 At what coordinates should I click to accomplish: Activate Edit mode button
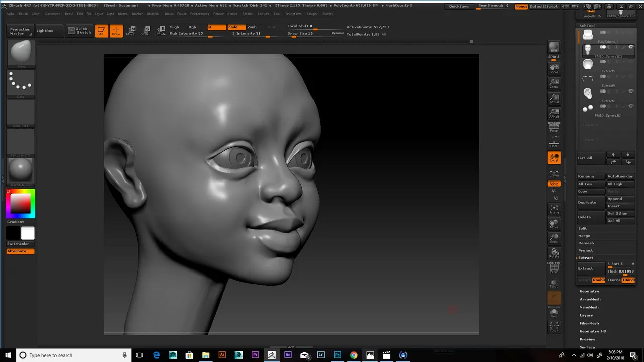[102, 31]
